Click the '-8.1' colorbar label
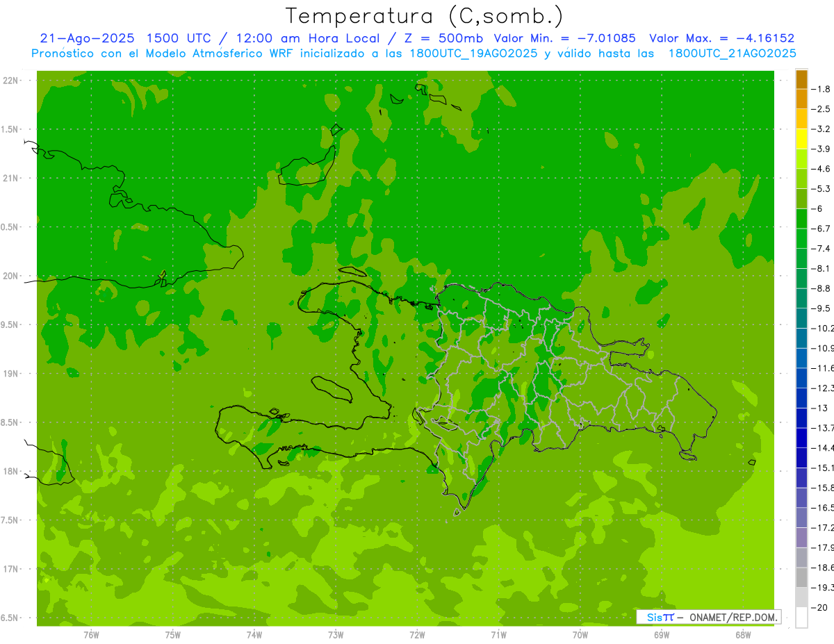This screenshot has width=834, height=644. [821, 269]
